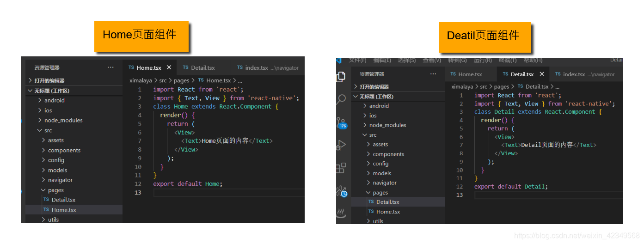Click ximalaya breadcrumb in left window
The width and height of the screenshot is (644, 244).
141,80
